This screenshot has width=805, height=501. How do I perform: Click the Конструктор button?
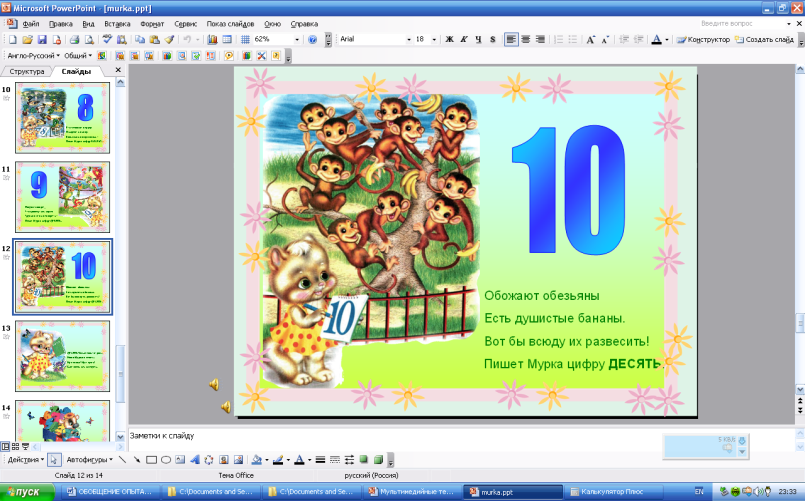(x=703, y=39)
